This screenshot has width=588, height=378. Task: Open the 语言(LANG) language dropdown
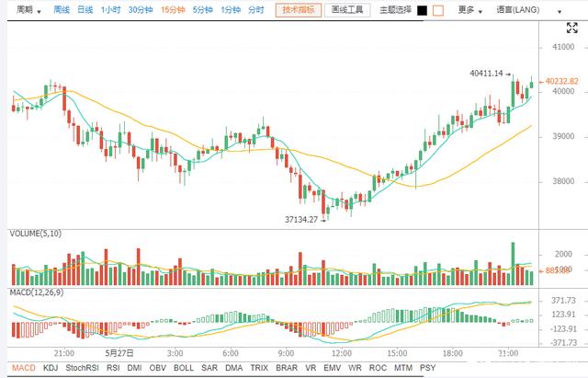[x=529, y=10]
